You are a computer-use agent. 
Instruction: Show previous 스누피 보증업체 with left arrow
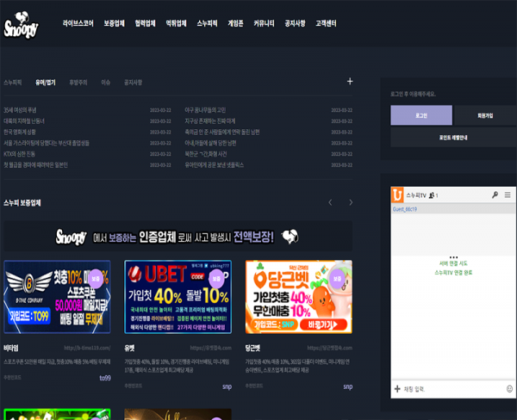pos(330,202)
